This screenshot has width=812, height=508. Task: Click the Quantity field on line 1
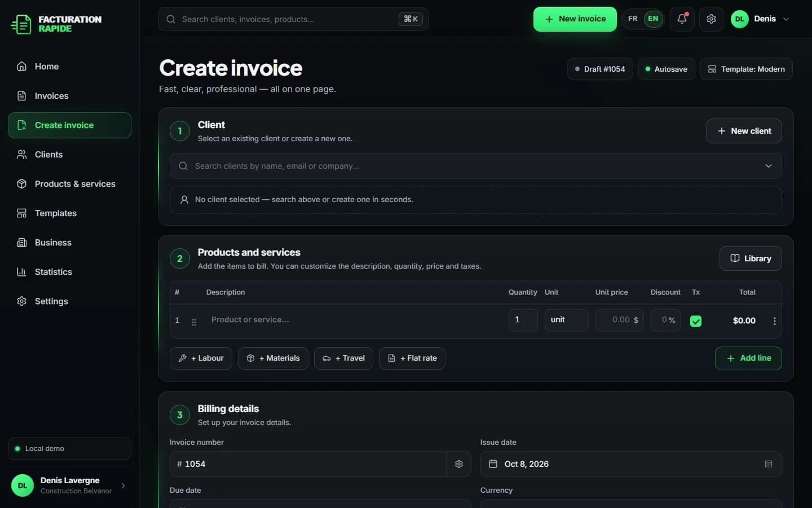[523, 320]
